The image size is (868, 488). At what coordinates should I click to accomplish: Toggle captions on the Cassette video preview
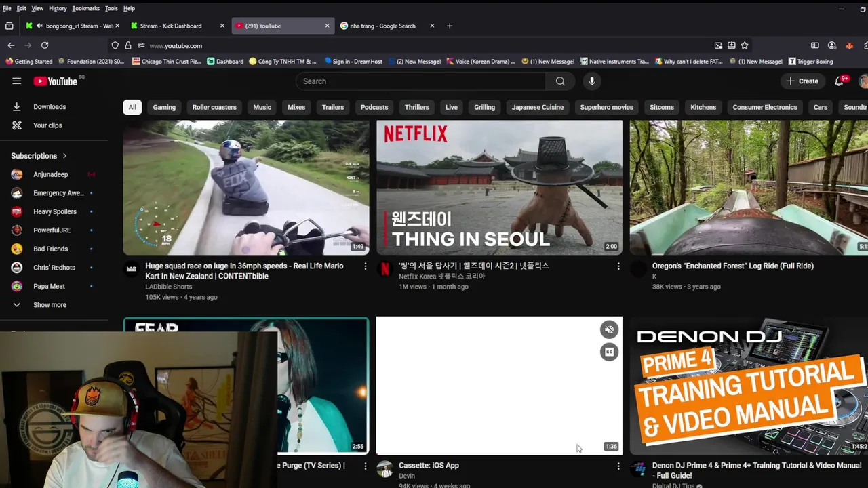coord(609,352)
